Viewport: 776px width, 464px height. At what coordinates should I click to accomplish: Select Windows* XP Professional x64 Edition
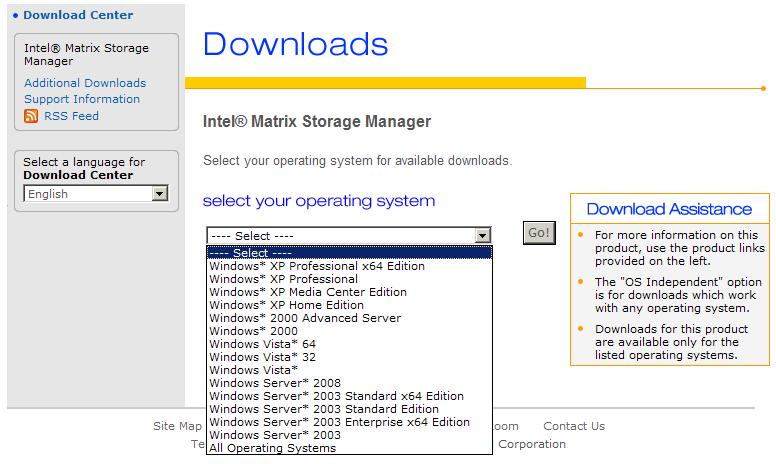[x=349, y=266]
